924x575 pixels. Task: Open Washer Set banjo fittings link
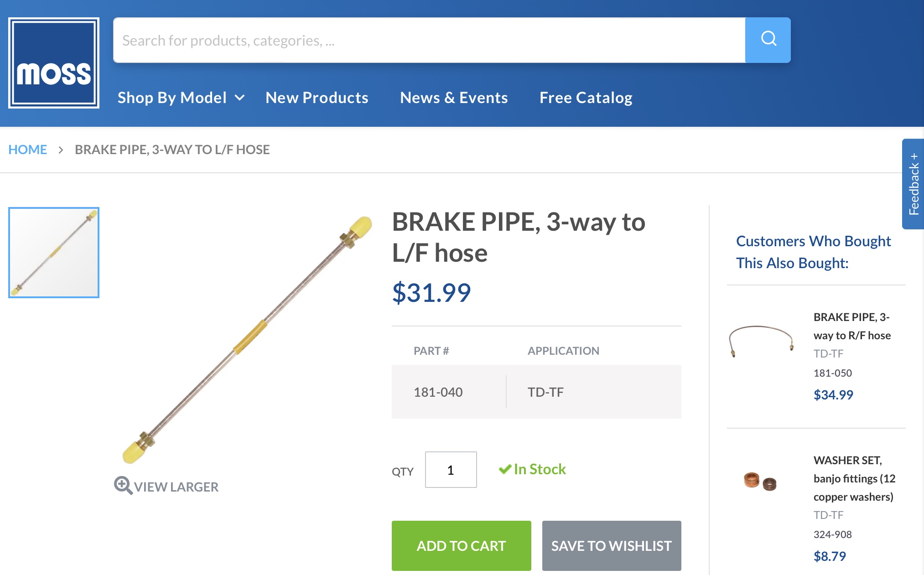(x=854, y=478)
